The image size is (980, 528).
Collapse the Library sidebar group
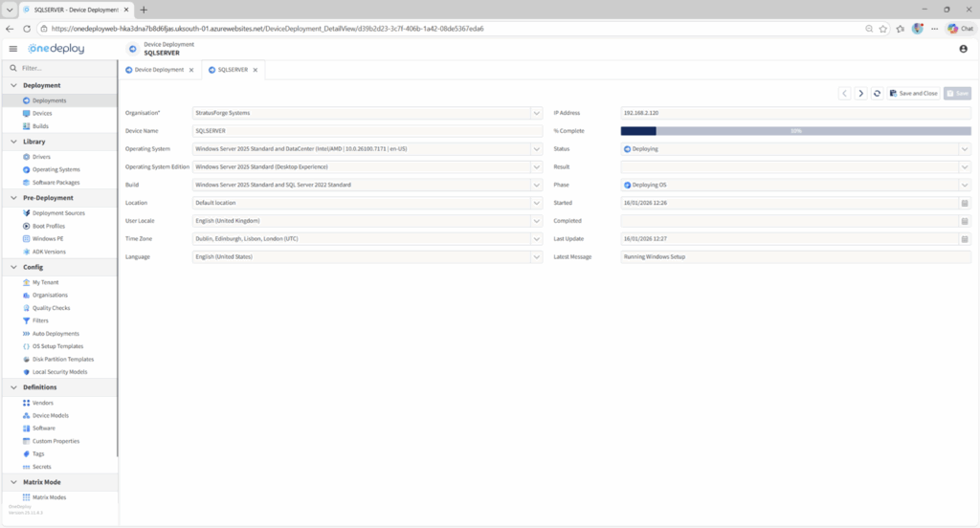click(13, 142)
